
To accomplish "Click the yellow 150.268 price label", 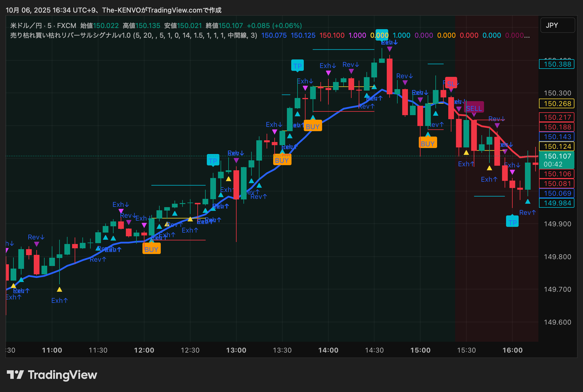I will 557,103.
